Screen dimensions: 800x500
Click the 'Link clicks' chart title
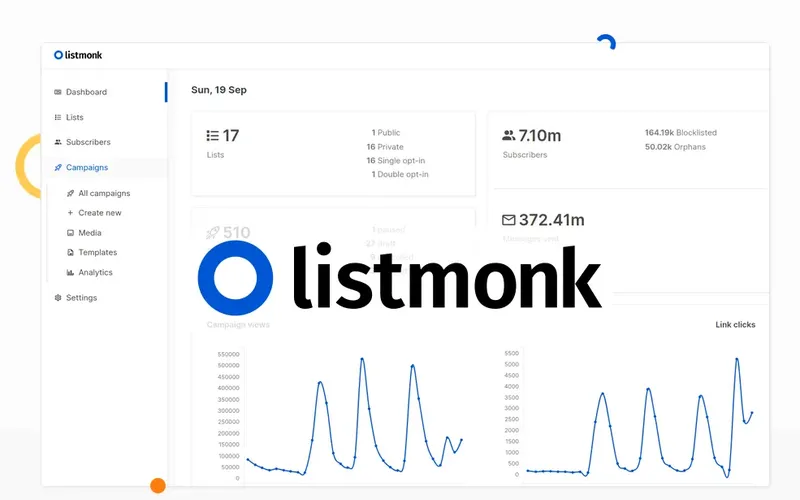(x=735, y=324)
